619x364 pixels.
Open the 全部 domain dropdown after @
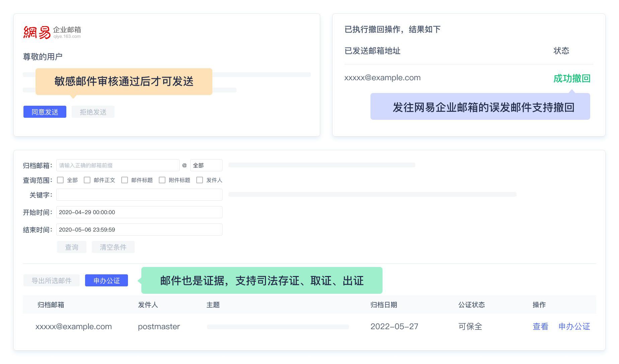[x=206, y=165]
